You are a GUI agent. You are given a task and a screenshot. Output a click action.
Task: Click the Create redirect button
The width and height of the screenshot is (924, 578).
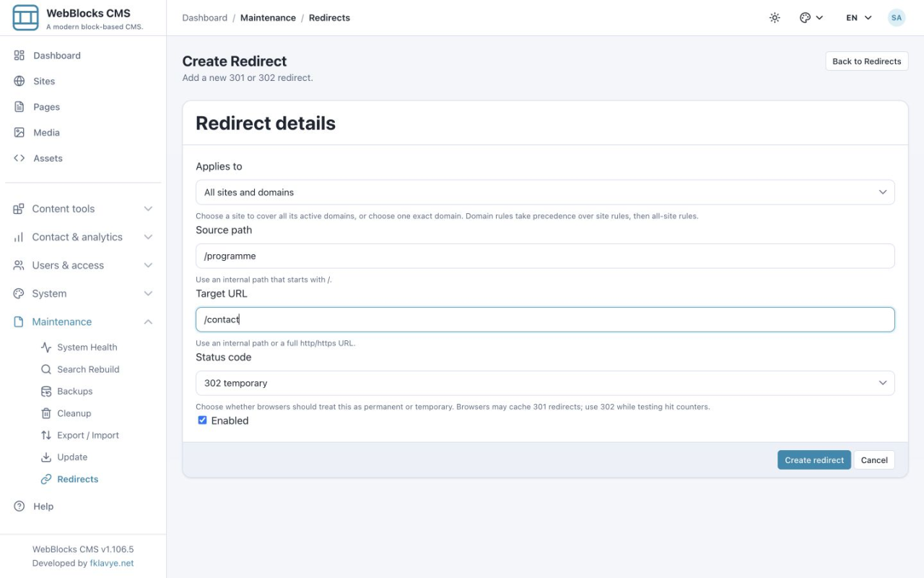pyautogui.click(x=814, y=460)
